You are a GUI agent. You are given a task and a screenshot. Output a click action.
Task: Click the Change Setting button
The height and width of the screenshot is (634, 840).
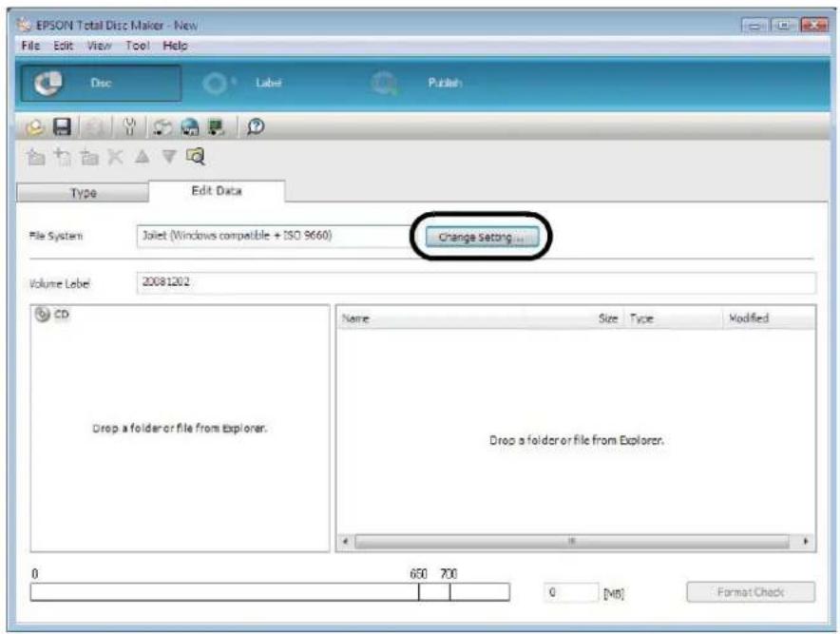482,237
